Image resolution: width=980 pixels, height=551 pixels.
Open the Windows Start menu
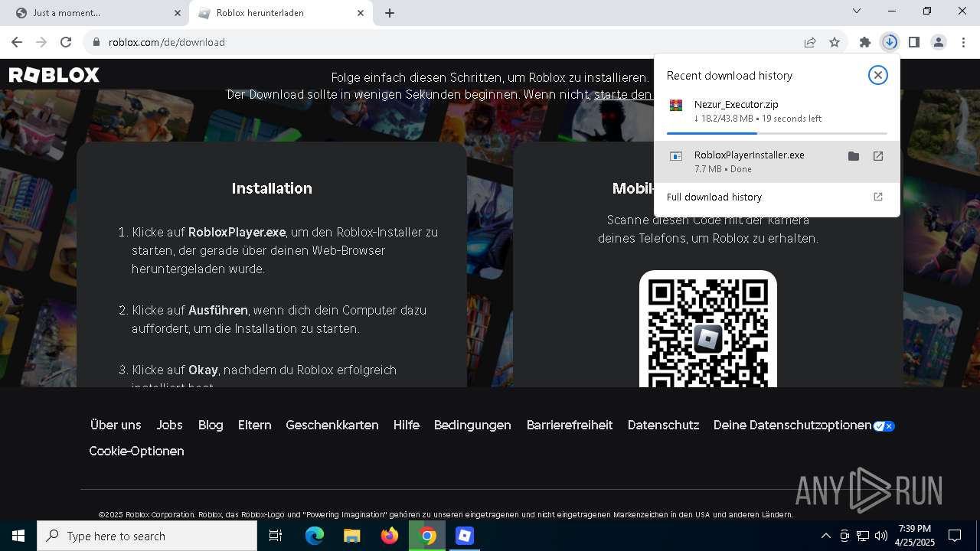coord(18,536)
